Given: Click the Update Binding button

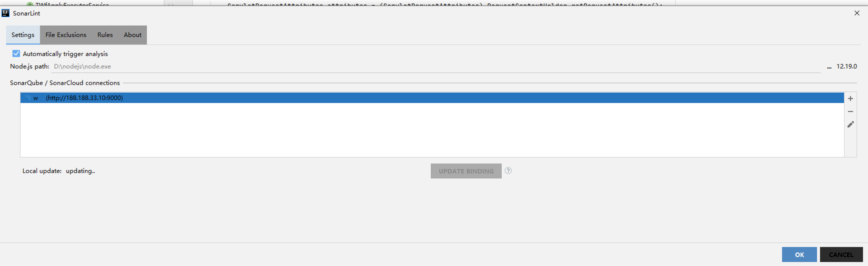Looking at the screenshot, I should pyautogui.click(x=466, y=171).
